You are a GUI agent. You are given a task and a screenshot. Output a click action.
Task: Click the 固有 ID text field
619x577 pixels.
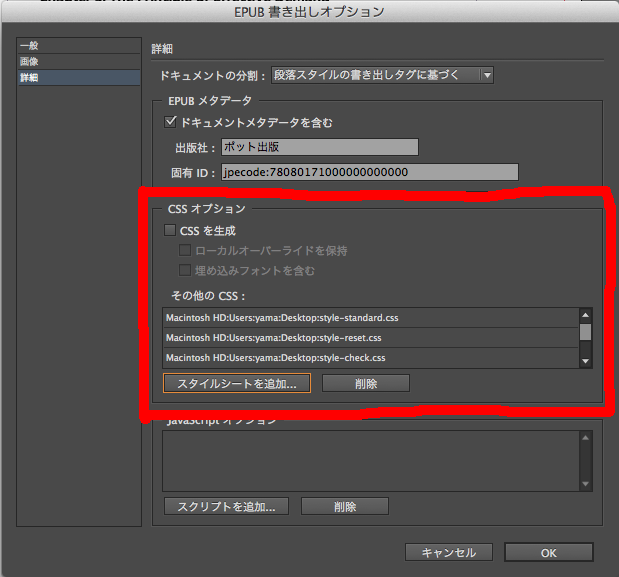(x=370, y=172)
